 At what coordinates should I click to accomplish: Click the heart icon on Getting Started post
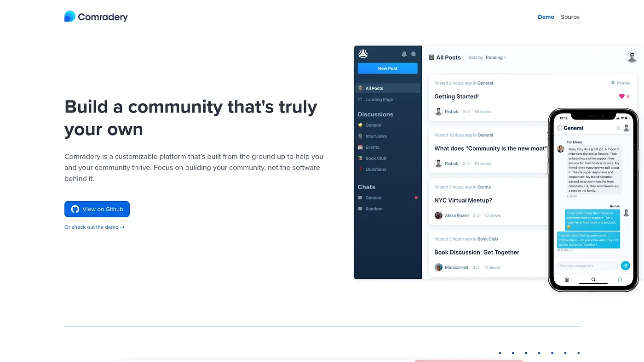pyautogui.click(x=622, y=96)
